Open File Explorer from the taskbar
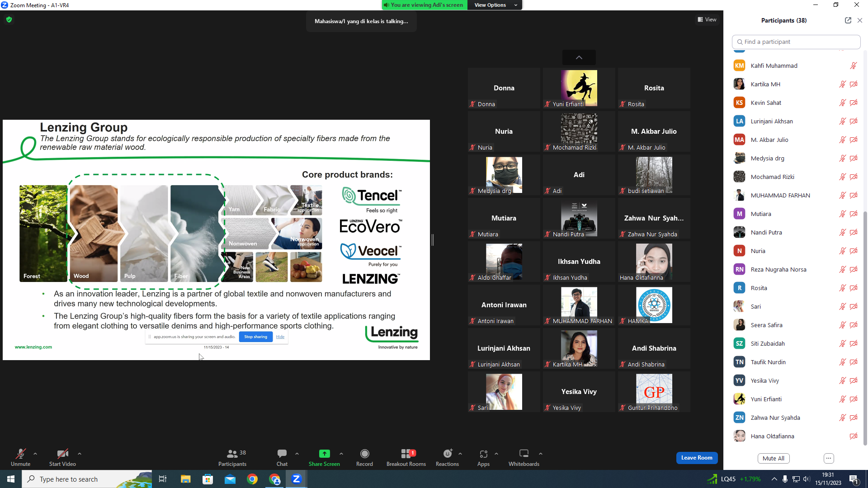This screenshot has width=868, height=488. pyautogui.click(x=185, y=479)
